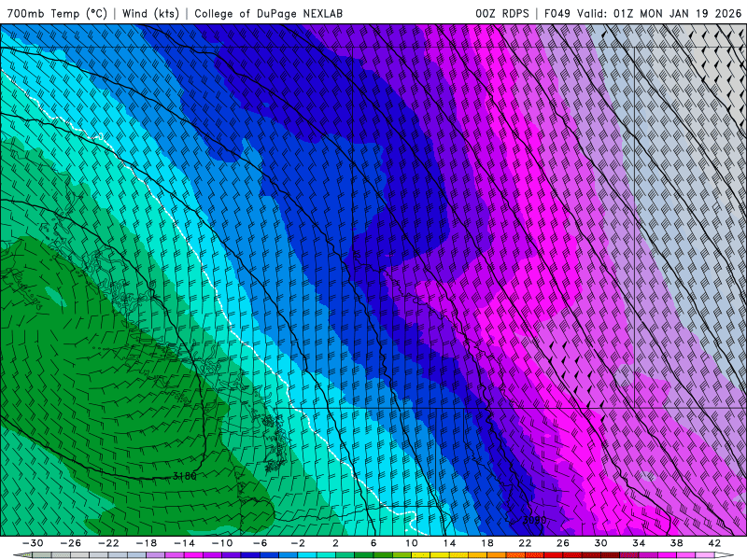Click the -30 colorbar value
The height and width of the screenshot is (560, 747).
[33, 543]
